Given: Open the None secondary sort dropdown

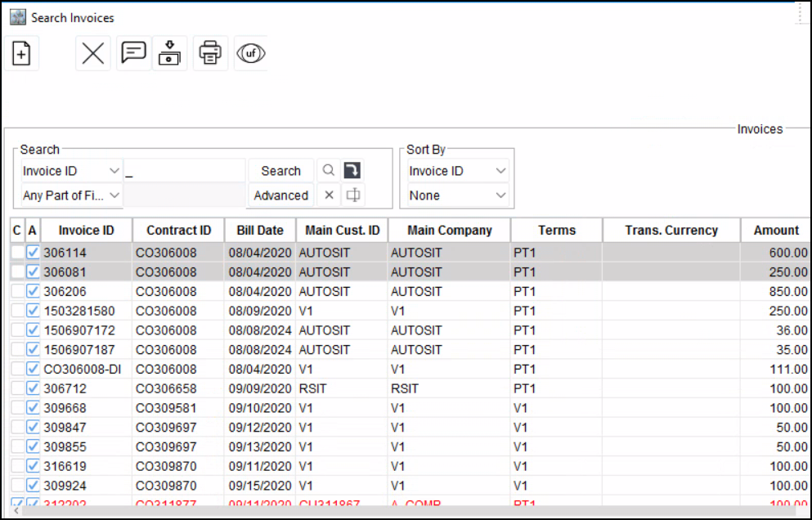Looking at the screenshot, I should click(x=500, y=195).
